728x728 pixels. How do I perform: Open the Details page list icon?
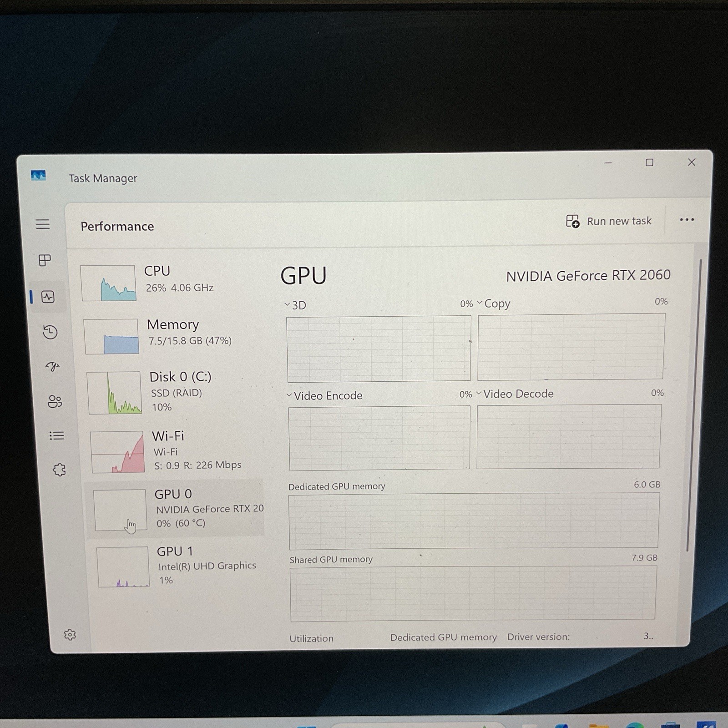pos(57,436)
